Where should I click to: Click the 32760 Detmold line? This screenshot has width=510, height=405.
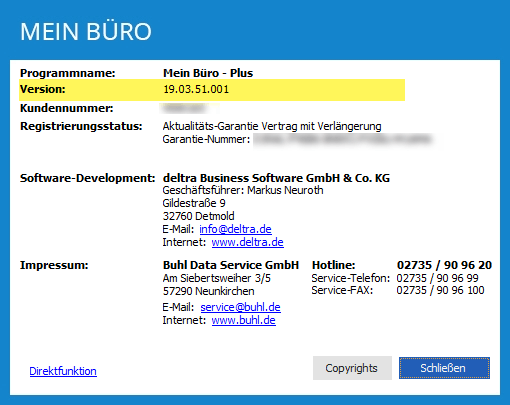[199, 216]
